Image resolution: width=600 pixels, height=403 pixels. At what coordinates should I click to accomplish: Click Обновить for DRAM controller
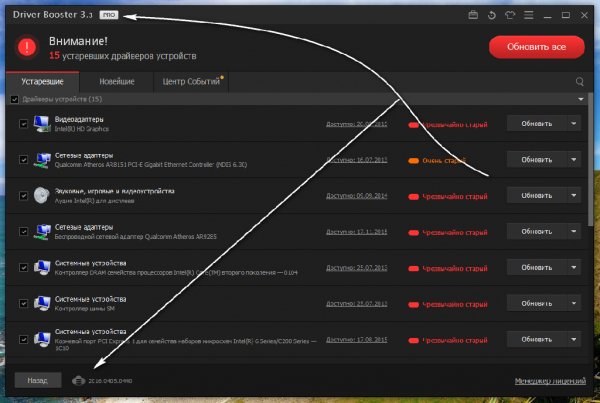click(536, 268)
